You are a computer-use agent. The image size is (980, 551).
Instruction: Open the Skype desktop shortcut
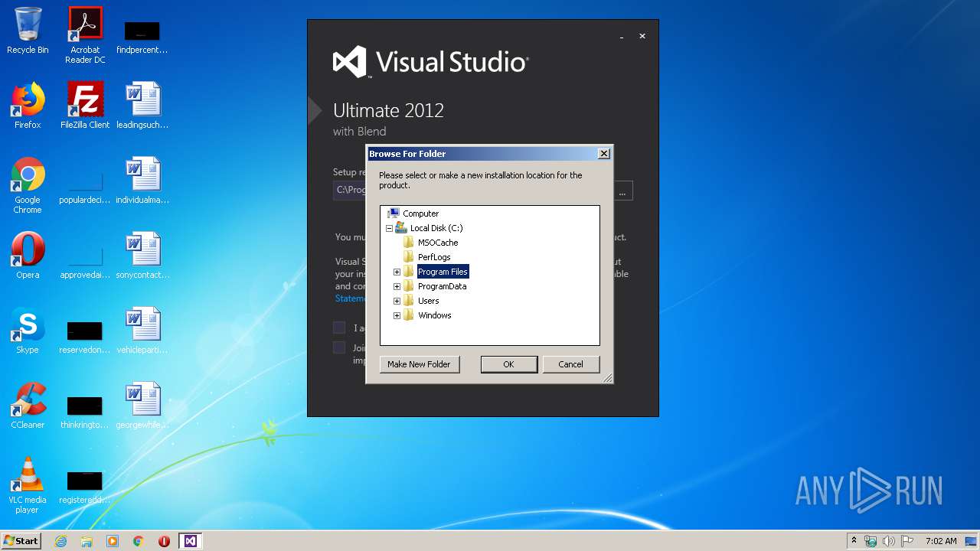point(28,331)
